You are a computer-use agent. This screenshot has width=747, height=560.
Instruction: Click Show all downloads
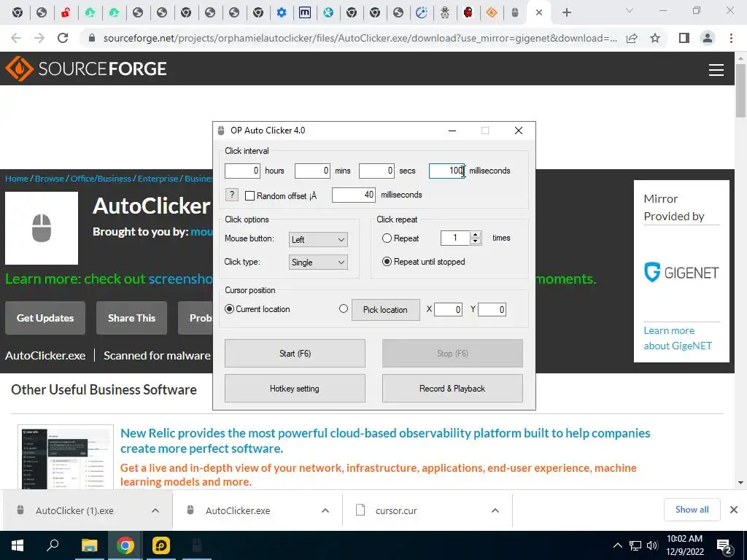point(692,510)
